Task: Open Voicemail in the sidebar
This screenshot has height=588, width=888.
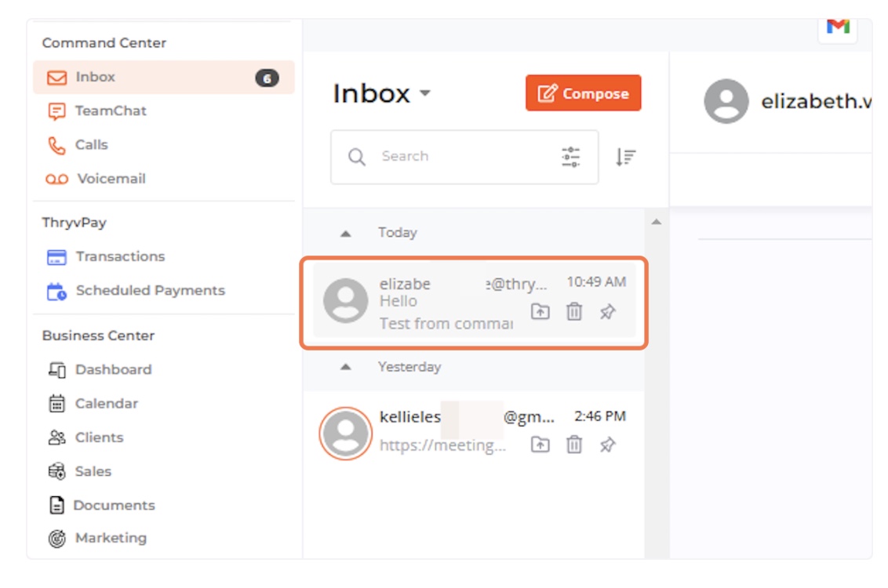Action: point(111,179)
